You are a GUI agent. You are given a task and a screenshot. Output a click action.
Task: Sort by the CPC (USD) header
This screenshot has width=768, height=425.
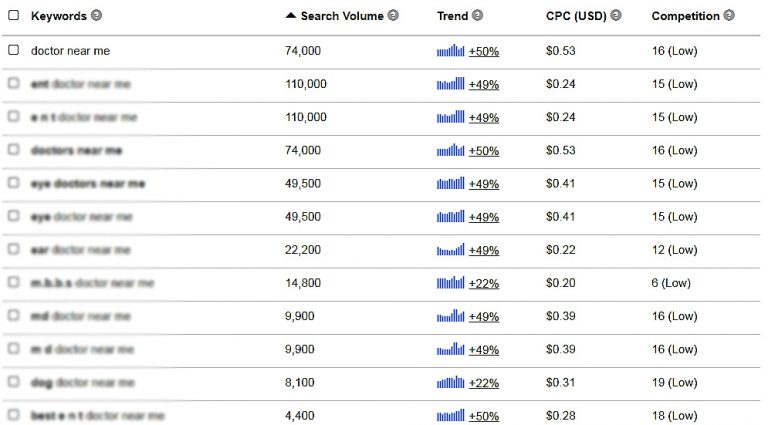576,16
